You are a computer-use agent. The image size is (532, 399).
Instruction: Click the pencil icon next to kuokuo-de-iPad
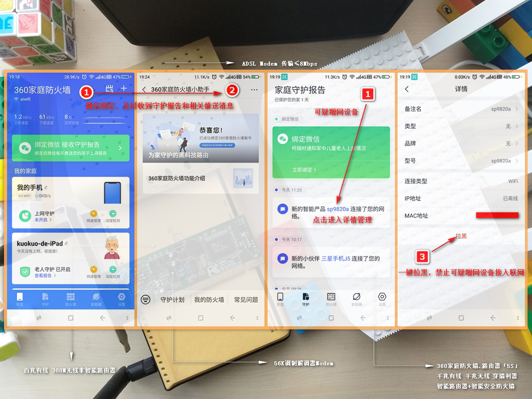coord(66,243)
